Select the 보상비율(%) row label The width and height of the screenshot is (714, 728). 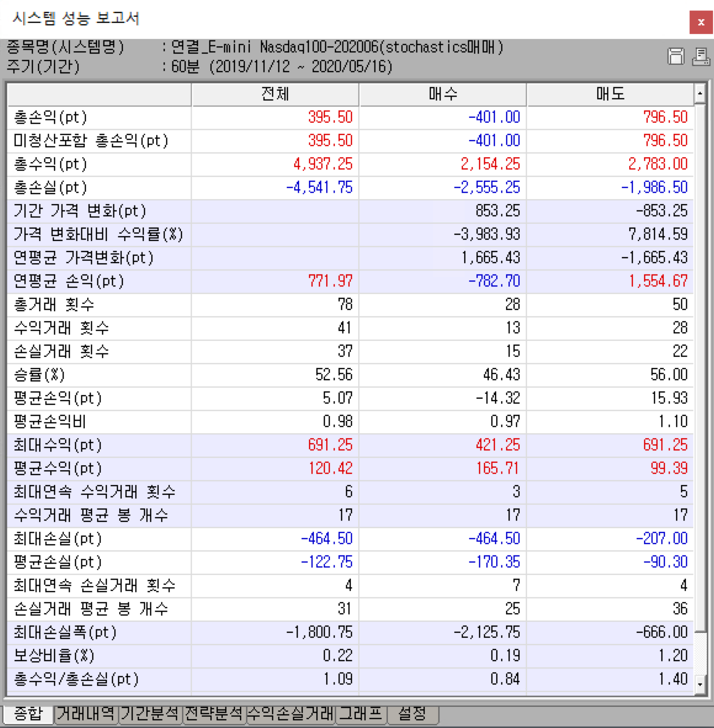(x=54, y=656)
